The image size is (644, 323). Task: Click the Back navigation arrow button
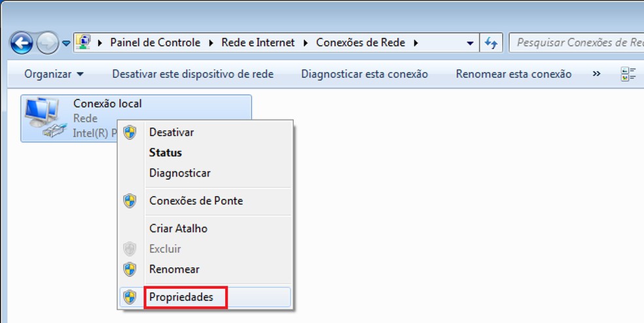point(22,44)
